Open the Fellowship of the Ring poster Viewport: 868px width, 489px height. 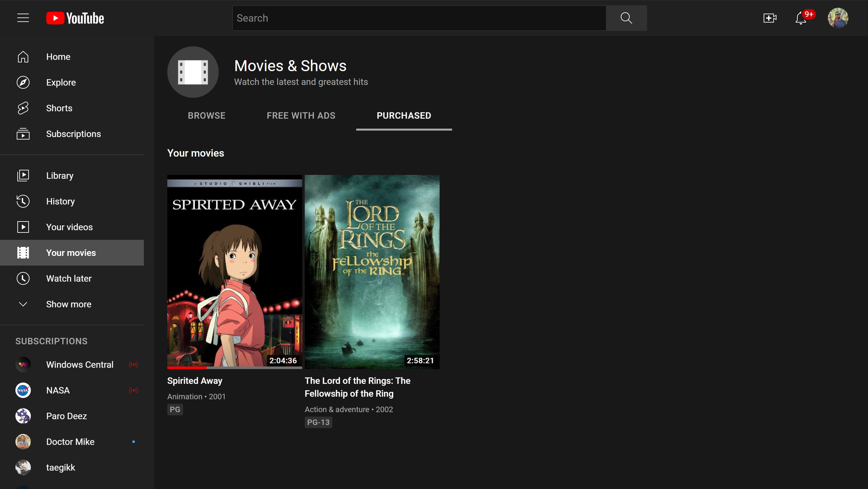(372, 271)
